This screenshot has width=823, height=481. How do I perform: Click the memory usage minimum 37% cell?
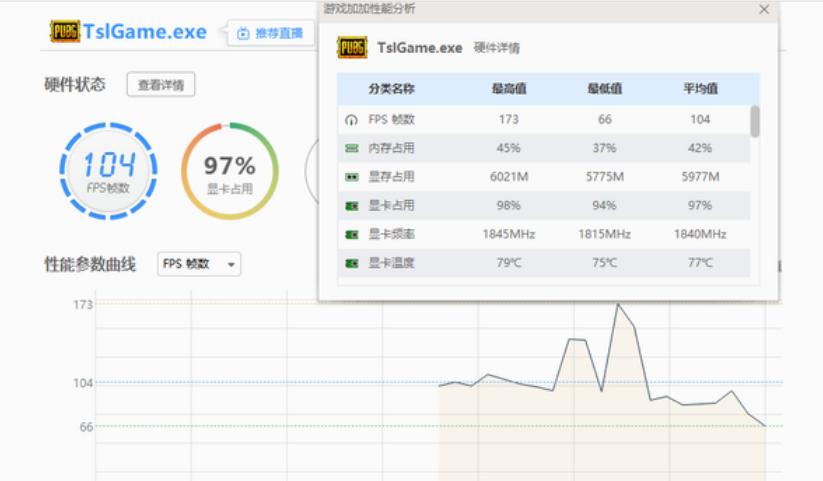tap(605, 148)
